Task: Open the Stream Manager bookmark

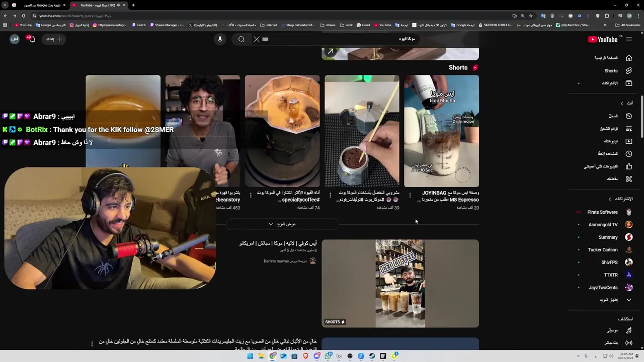Action: pos(167,25)
